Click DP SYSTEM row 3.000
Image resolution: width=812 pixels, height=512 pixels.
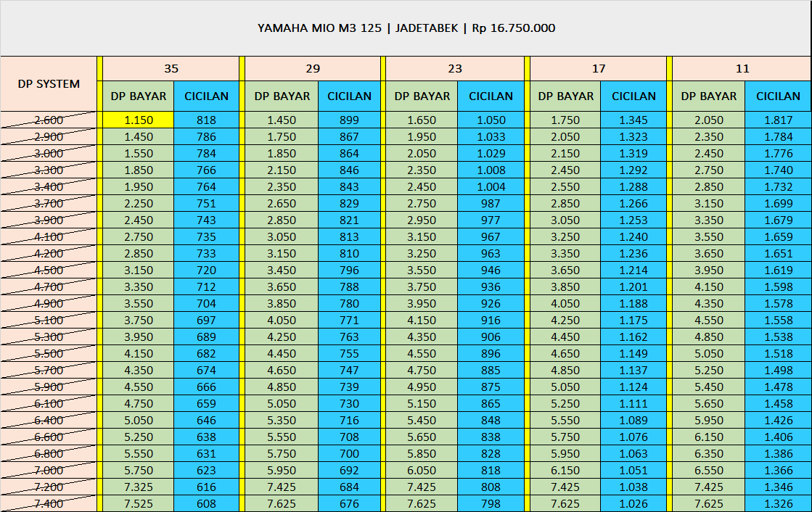tap(49, 153)
